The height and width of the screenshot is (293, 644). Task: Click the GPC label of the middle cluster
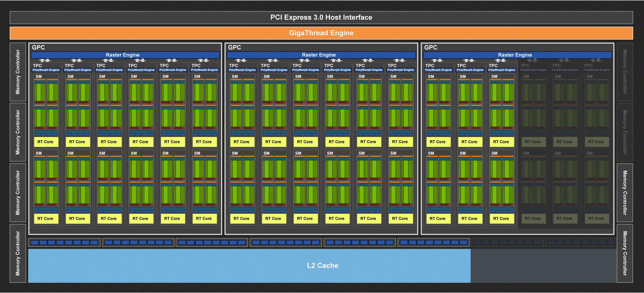point(234,47)
